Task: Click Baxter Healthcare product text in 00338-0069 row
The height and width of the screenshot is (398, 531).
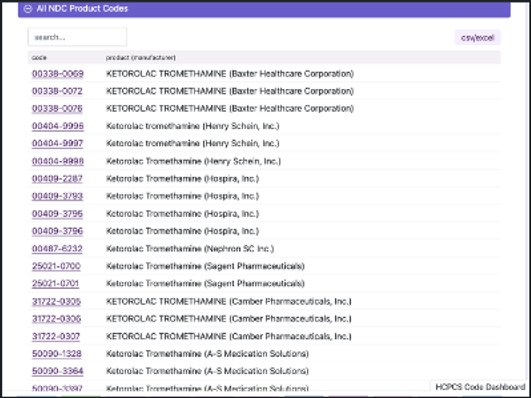Action: (x=230, y=74)
